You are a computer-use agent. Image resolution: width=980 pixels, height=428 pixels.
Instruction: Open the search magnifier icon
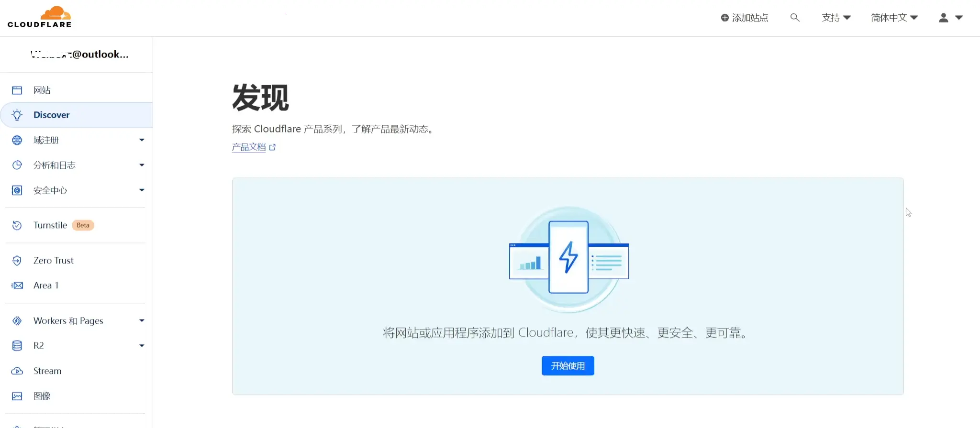click(795, 18)
